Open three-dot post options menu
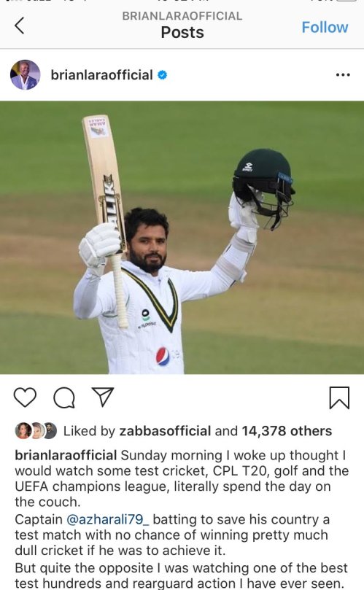 pos(343,75)
